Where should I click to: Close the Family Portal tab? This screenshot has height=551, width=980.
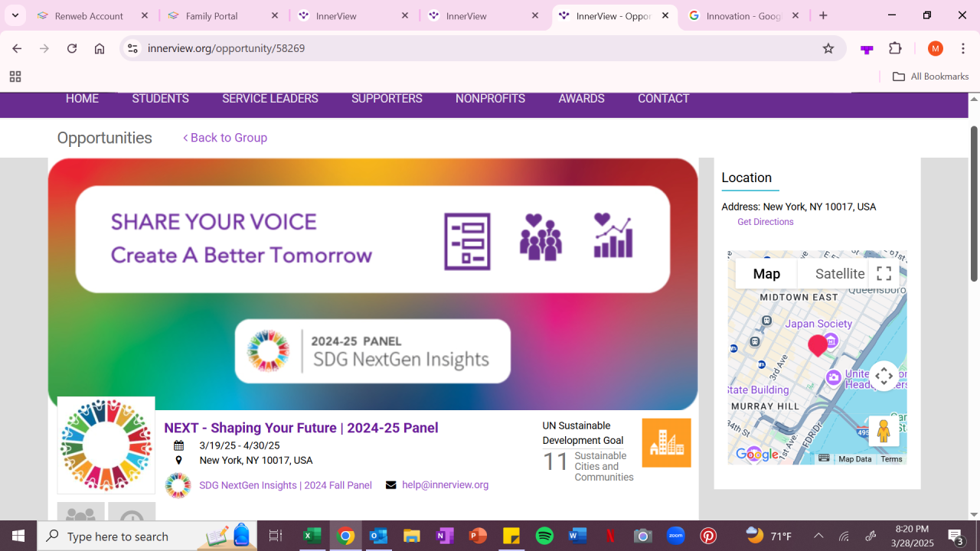(x=276, y=15)
